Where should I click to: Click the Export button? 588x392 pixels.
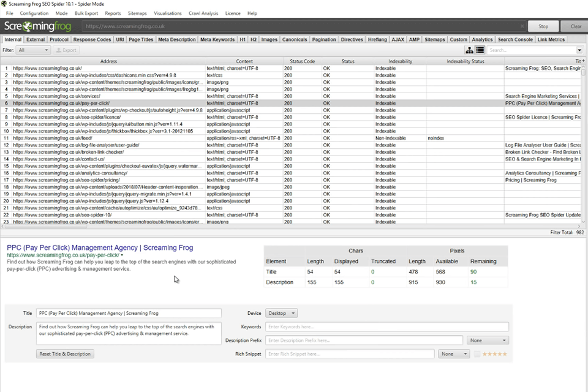tap(66, 50)
